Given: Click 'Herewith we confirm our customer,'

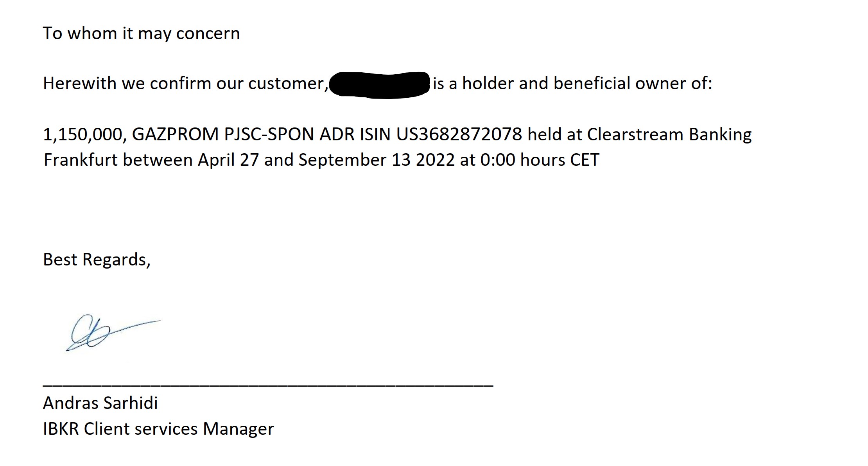Looking at the screenshot, I should point(186,84).
